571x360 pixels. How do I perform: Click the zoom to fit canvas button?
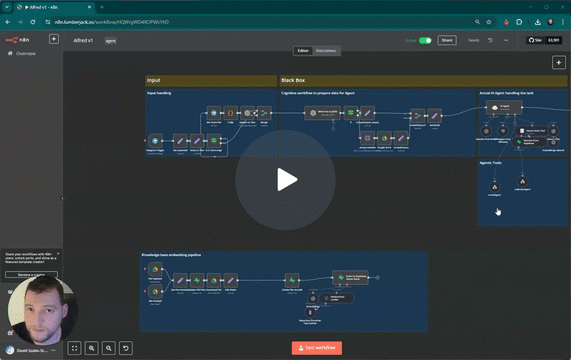(74, 348)
